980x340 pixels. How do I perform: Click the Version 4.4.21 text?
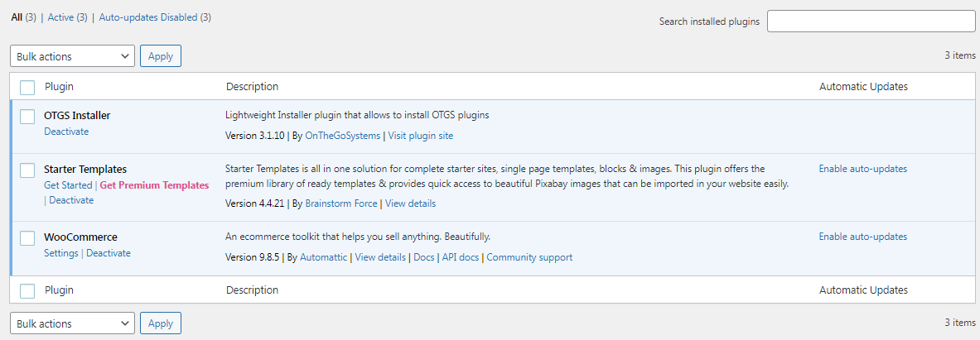tap(255, 204)
